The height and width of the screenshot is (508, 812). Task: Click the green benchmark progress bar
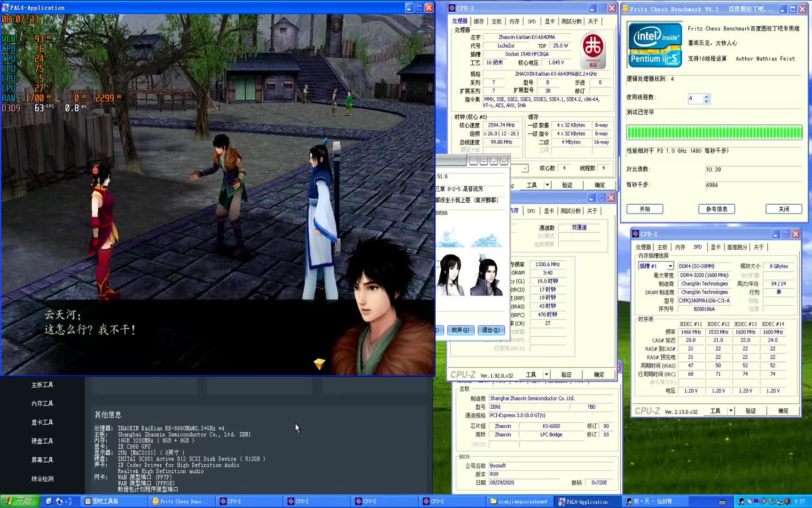[714, 133]
